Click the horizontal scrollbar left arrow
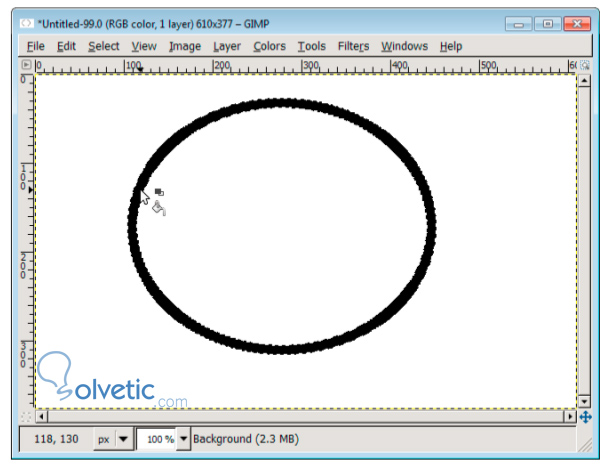611x473 pixels. click(x=42, y=417)
